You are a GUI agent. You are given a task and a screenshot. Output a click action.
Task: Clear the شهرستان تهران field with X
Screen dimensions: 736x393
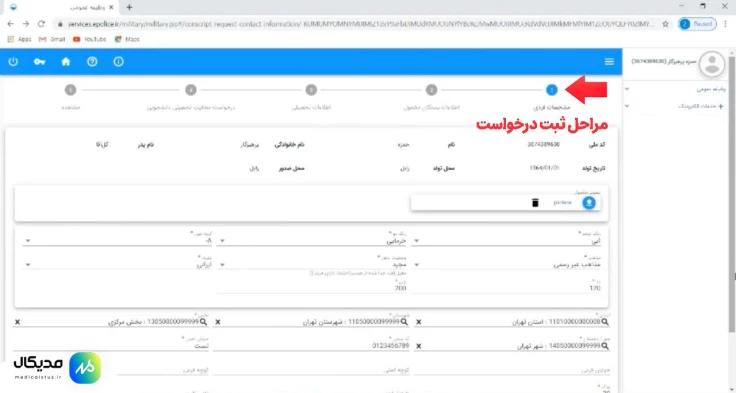click(x=217, y=322)
